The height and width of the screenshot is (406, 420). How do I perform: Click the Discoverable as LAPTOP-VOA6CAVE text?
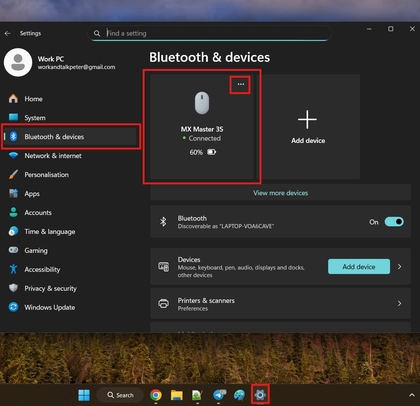226,226
